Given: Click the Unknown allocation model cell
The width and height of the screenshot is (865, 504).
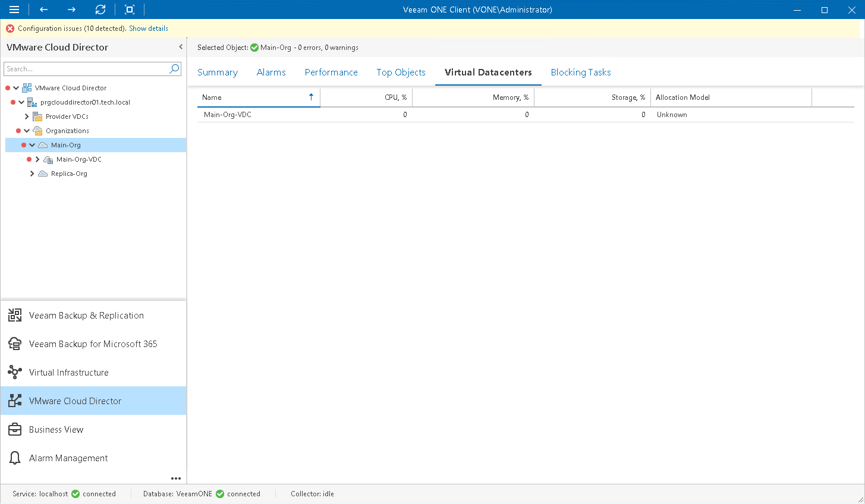Looking at the screenshot, I should pos(672,115).
